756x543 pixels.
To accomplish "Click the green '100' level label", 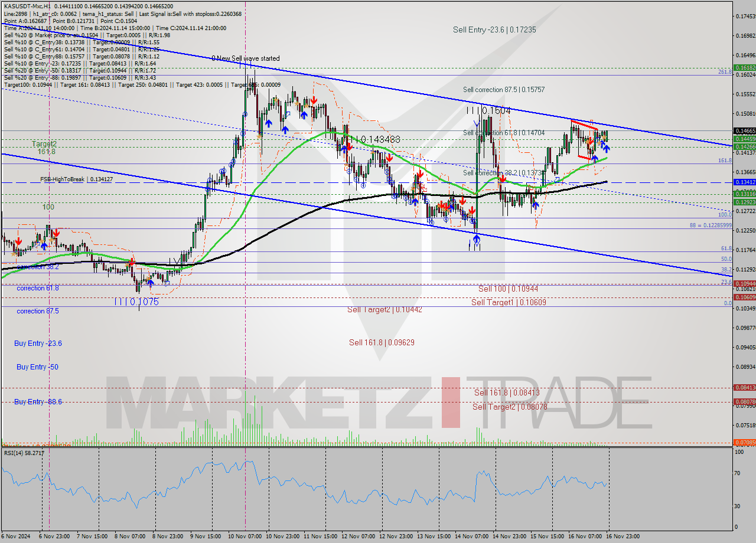I will pyautogui.click(x=48, y=207).
